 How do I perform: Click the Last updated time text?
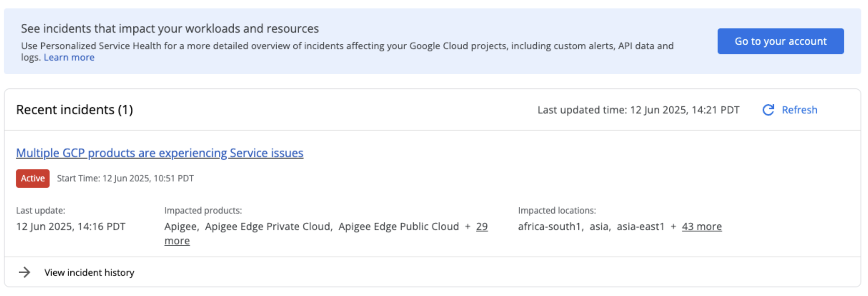(x=638, y=110)
